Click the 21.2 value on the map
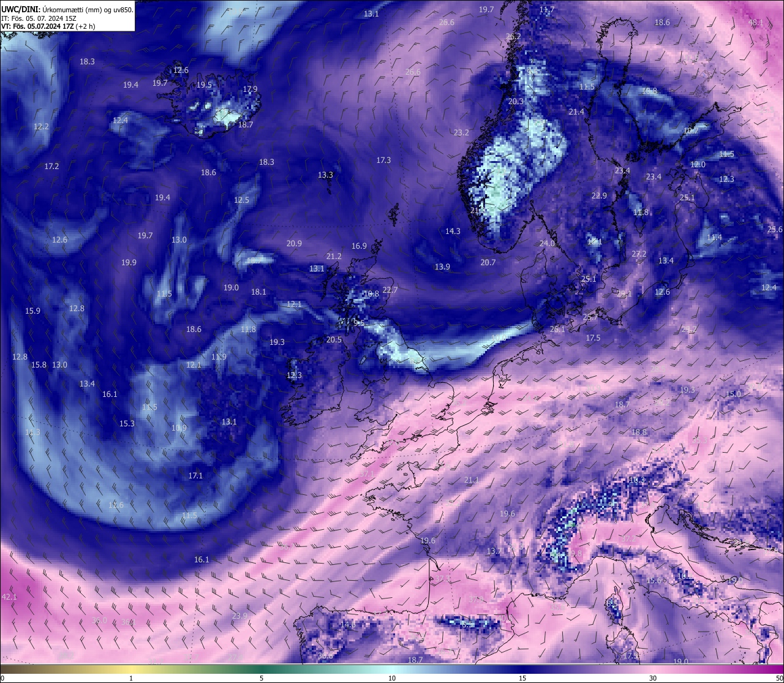This screenshot has height=683, width=784. (x=334, y=257)
